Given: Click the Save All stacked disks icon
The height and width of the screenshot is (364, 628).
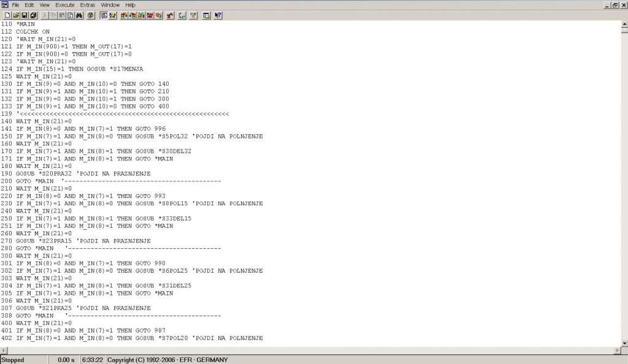Looking at the screenshot, I should click(33, 15).
